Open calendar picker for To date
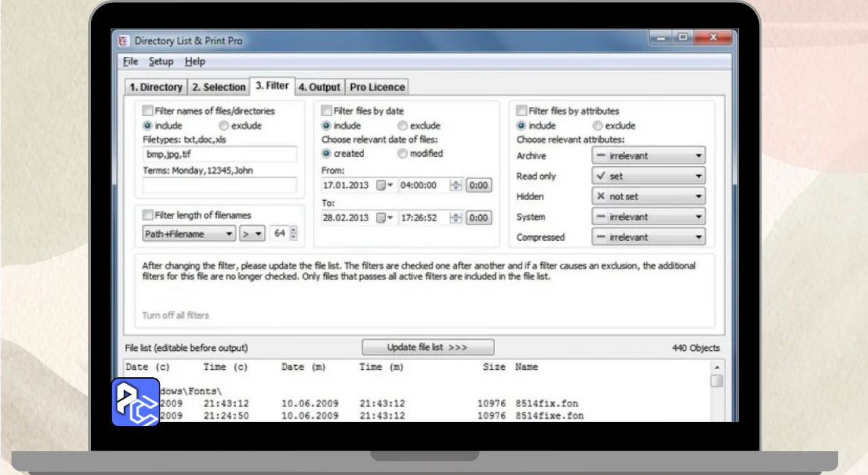The height and width of the screenshot is (475, 868). tap(385, 218)
